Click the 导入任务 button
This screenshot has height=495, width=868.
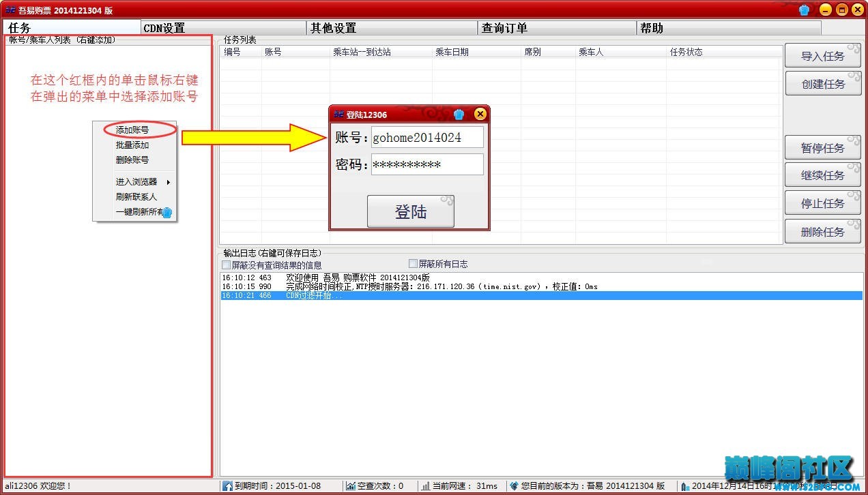tap(822, 56)
